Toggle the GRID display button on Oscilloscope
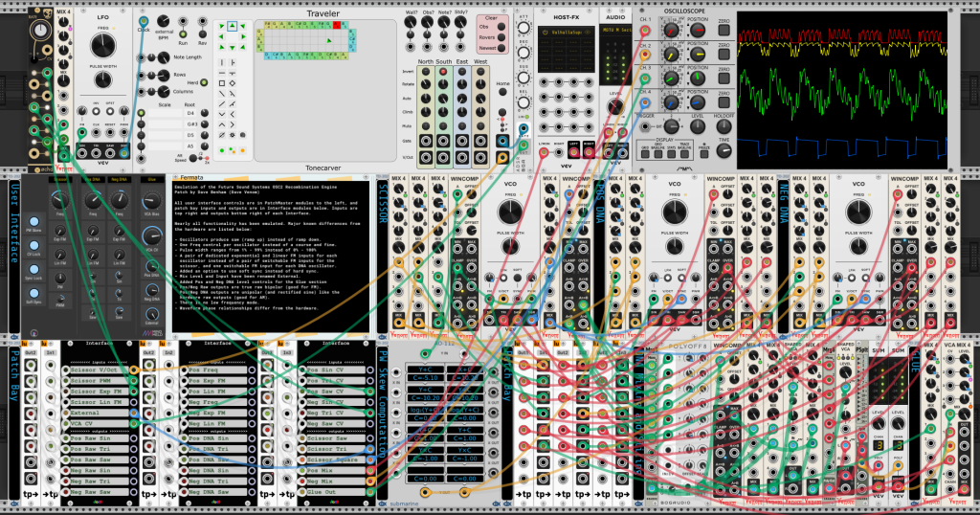Screen dimensions: 980x515 (645, 154)
